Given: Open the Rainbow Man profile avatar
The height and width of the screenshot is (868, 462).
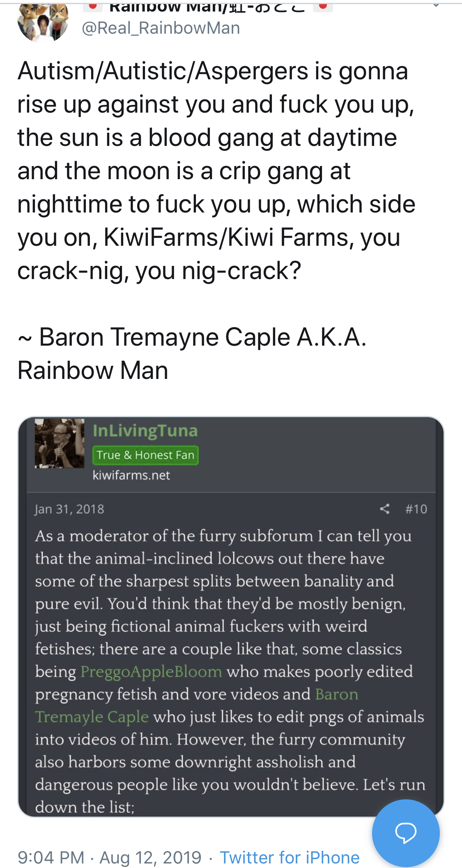Looking at the screenshot, I should coord(43,22).
